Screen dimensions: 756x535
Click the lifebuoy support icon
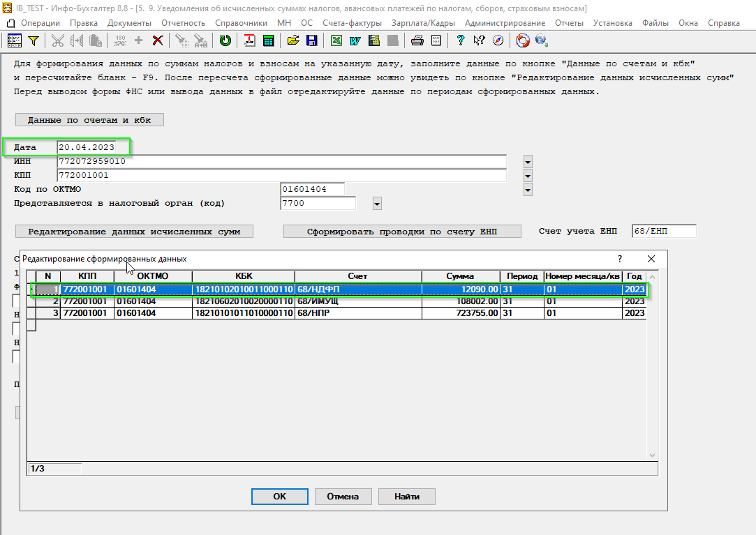pyautogui.click(x=523, y=41)
